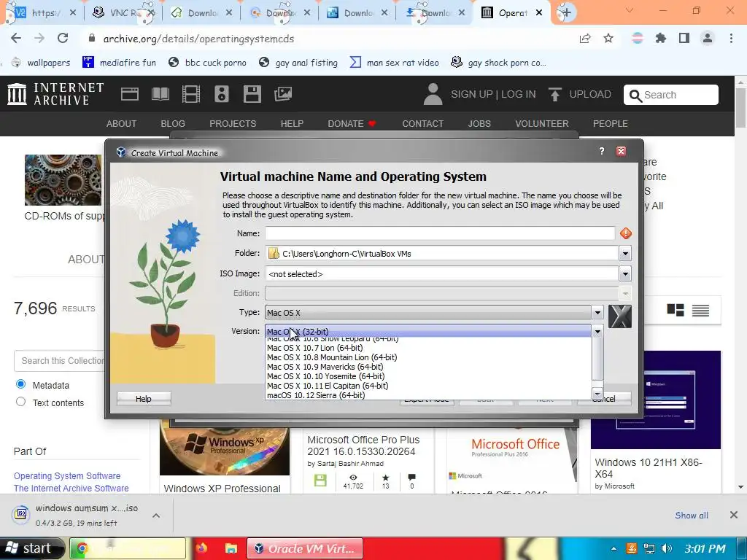Open the ABOUT navigation item
This screenshot has width=747, height=560.
[122, 124]
